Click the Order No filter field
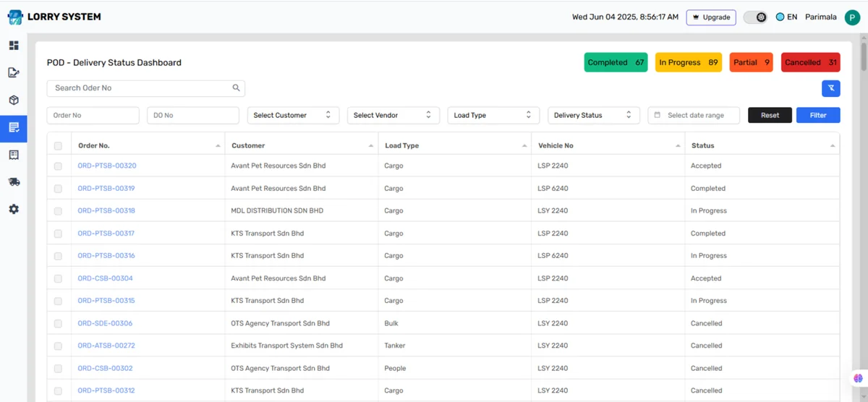The width and height of the screenshot is (868, 402). coord(93,115)
